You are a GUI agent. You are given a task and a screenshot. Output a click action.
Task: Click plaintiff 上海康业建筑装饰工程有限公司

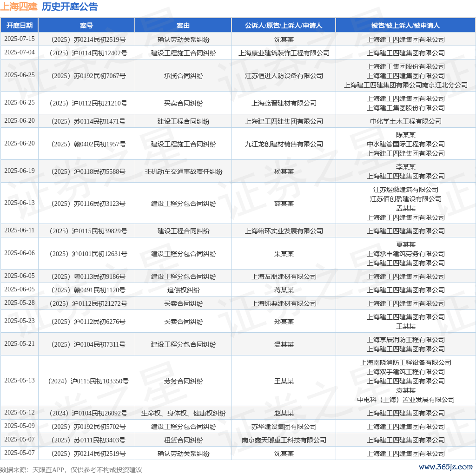[284, 53]
